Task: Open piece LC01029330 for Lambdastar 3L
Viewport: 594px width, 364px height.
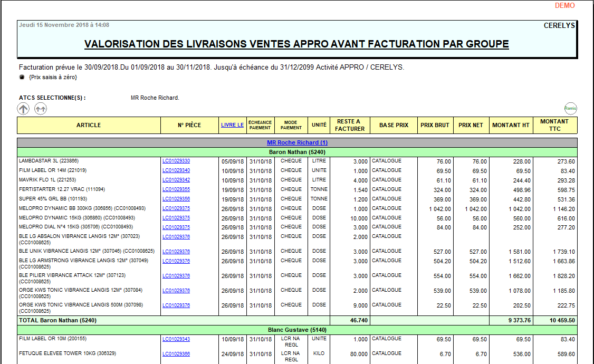Action: 176,161
